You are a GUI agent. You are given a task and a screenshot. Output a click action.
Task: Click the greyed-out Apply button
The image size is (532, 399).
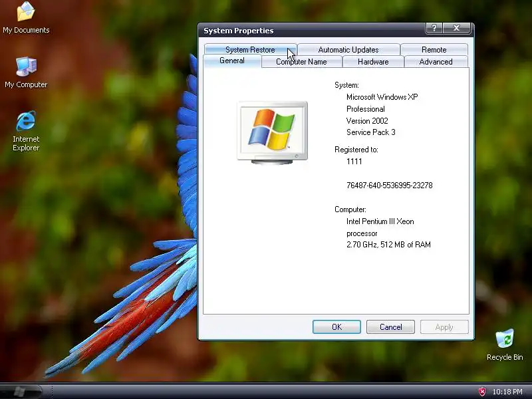[x=444, y=327]
